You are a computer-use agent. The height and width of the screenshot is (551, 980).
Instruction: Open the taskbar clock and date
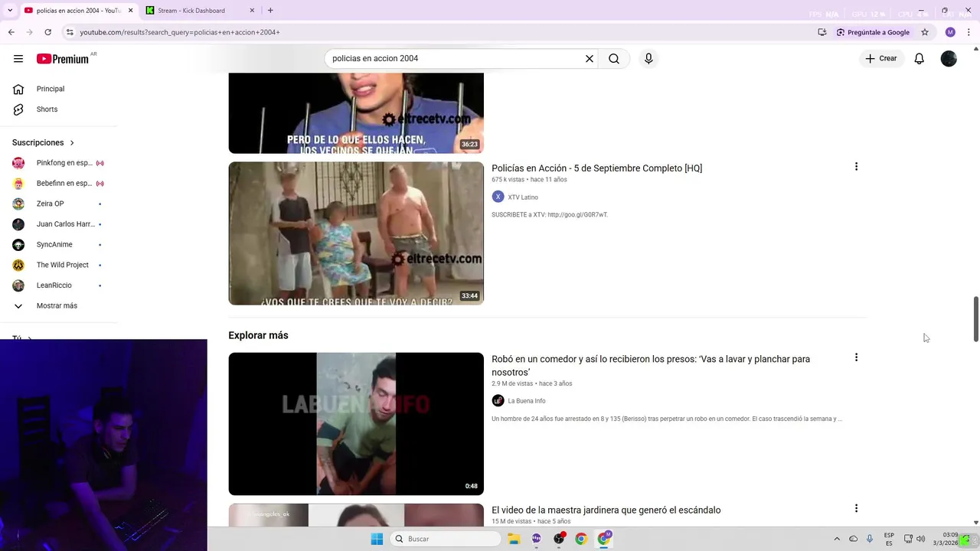point(945,539)
